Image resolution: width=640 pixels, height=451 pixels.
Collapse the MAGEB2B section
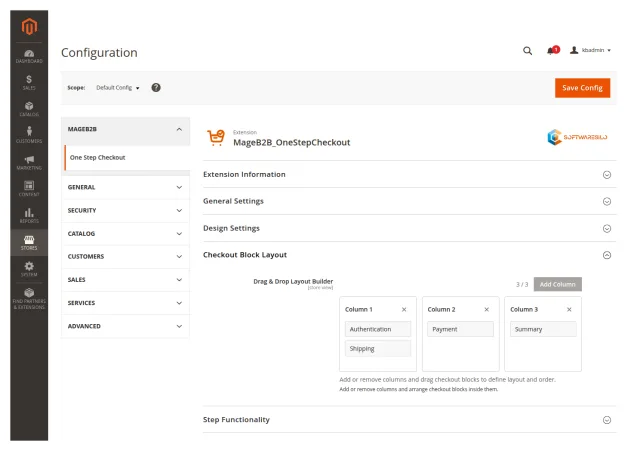tap(125, 129)
